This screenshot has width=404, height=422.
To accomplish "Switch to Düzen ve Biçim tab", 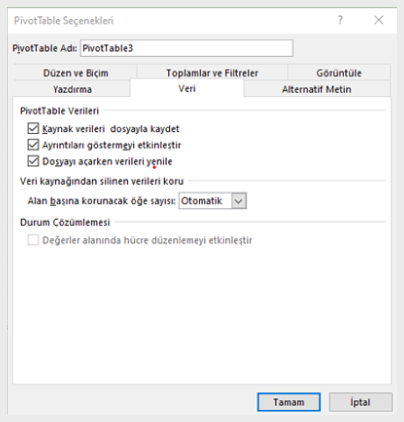I will tap(75, 73).
